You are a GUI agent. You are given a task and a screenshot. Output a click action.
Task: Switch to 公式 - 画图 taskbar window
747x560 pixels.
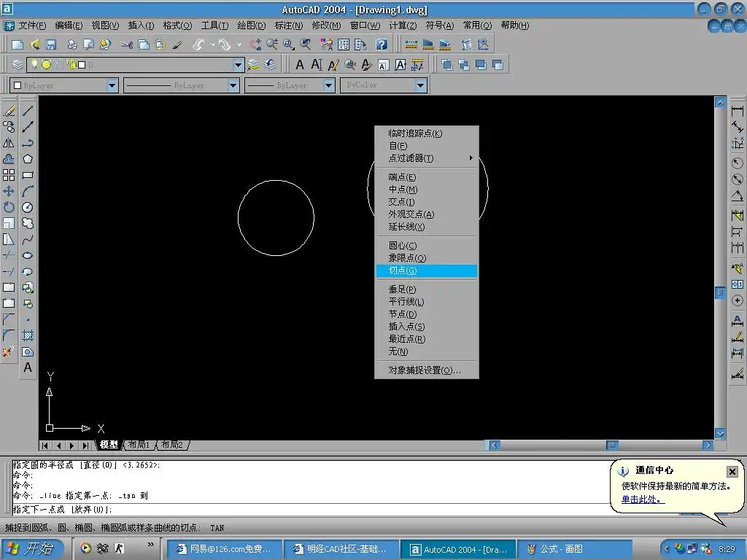coord(575,549)
